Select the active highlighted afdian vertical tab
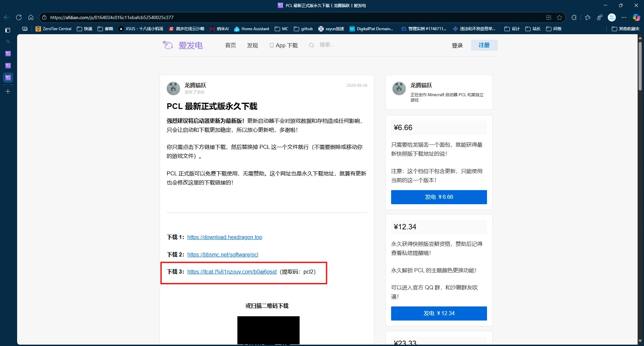 (x=8, y=78)
